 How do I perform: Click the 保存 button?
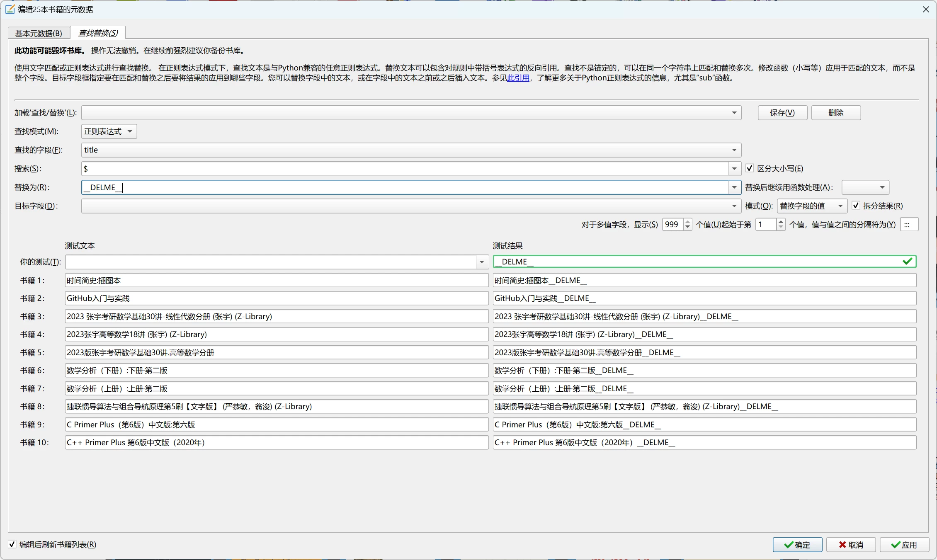point(782,113)
